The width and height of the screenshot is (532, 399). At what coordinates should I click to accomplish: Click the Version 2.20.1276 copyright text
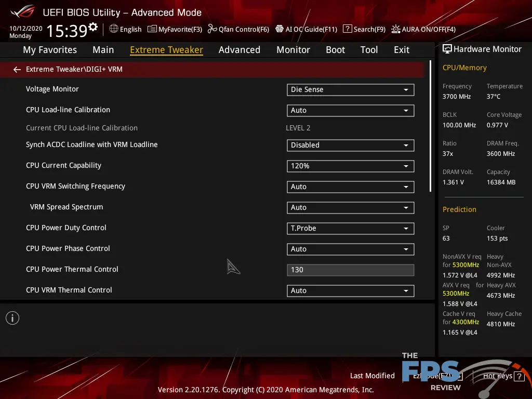coord(265,390)
